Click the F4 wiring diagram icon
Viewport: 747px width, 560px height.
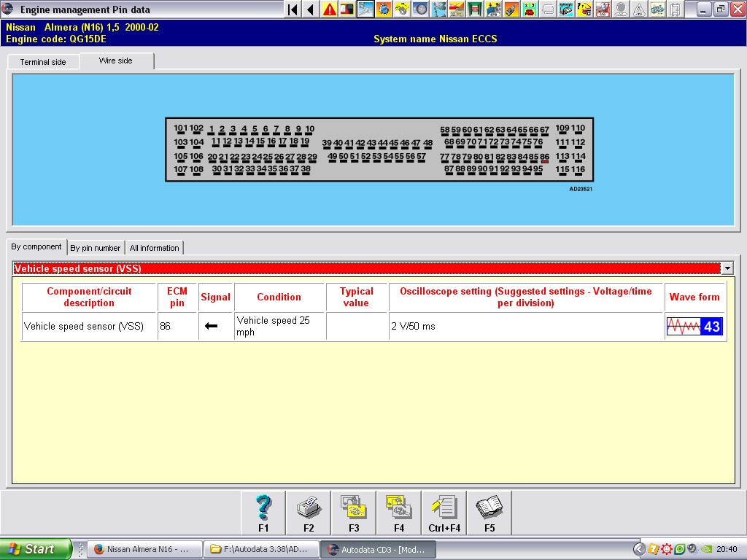pyautogui.click(x=399, y=513)
